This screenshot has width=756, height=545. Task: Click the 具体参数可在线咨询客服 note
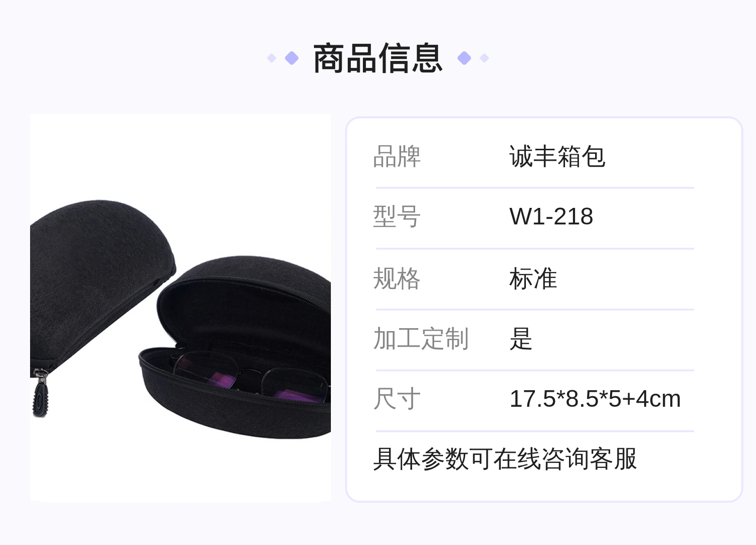[505, 459]
